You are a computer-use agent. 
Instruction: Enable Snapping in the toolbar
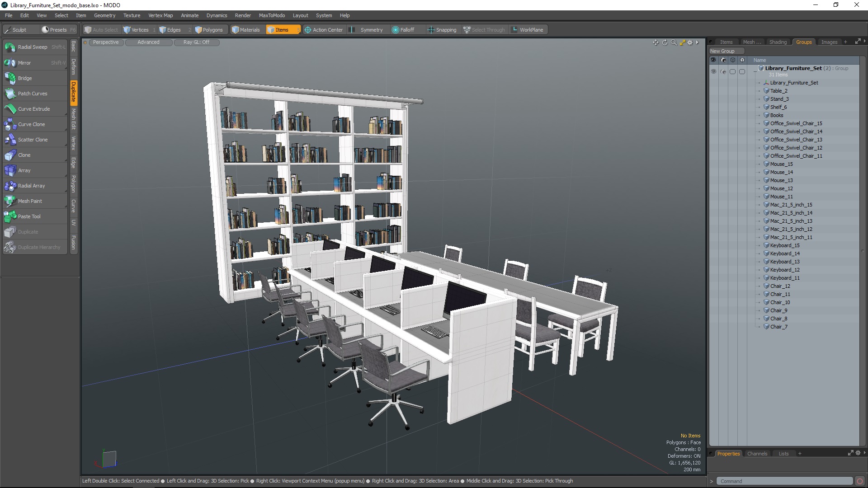442,30
